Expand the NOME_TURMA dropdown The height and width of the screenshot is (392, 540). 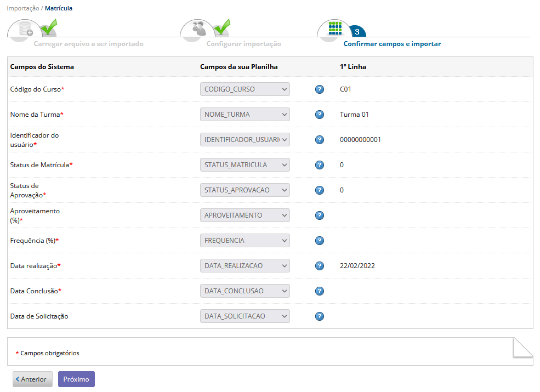point(245,115)
